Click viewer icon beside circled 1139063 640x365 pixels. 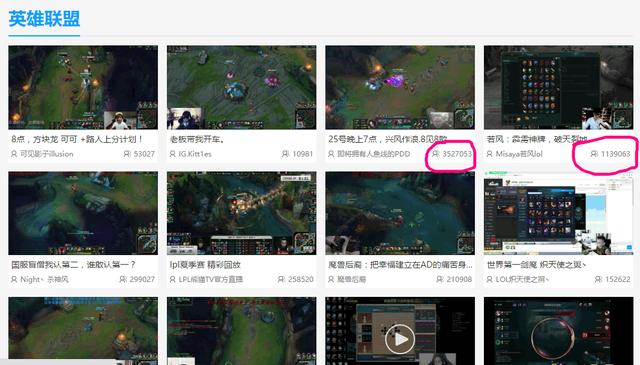point(594,154)
